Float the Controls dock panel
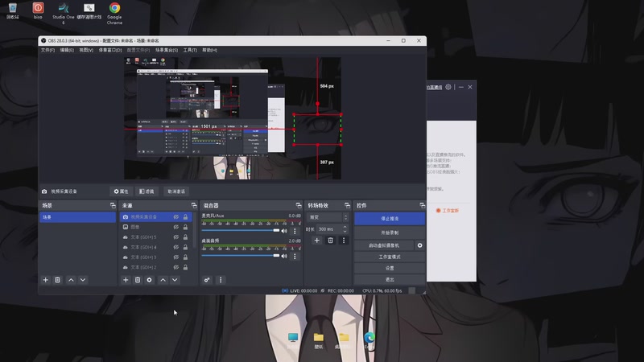Viewport: 644px width, 362px height. 422,205
